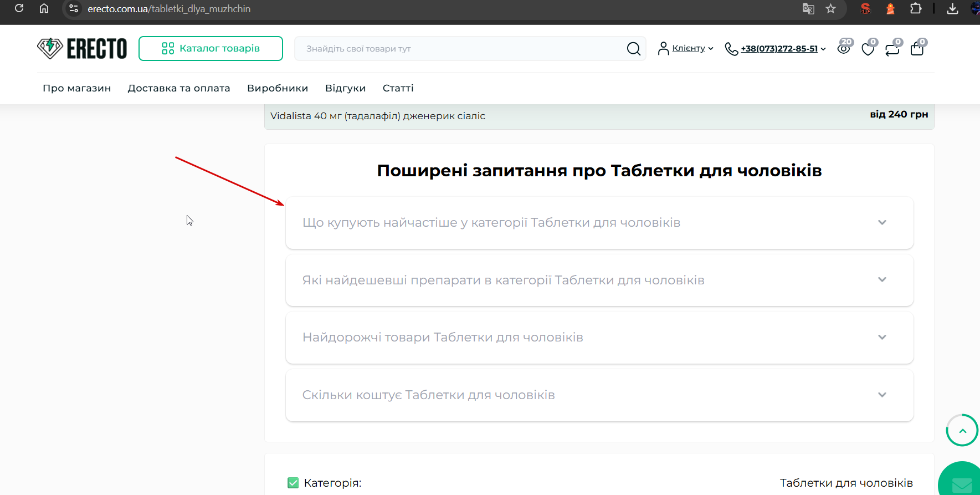Open the browser profile avatar
The image size is (980, 495).
(x=976, y=8)
